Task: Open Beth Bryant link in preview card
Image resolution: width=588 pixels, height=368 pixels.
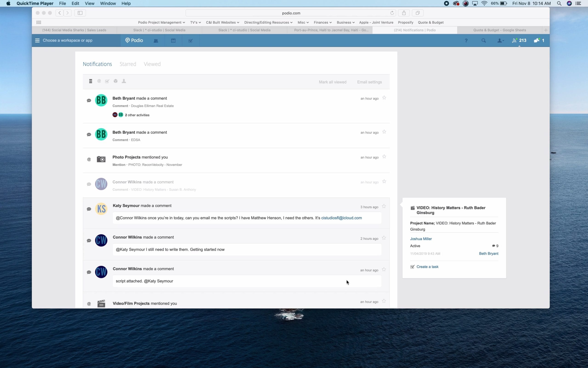Action: click(488, 254)
